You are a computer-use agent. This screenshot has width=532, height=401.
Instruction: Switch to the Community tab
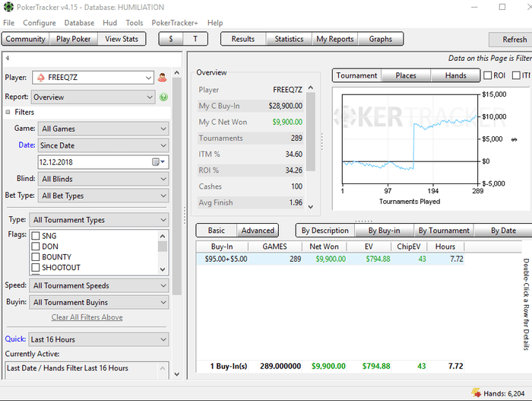click(x=25, y=39)
